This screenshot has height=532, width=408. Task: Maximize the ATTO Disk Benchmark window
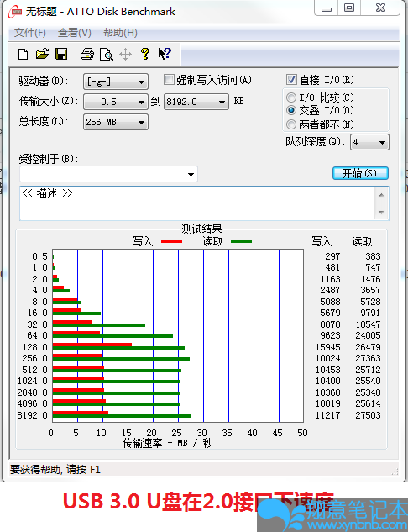(x=349, y=8)
